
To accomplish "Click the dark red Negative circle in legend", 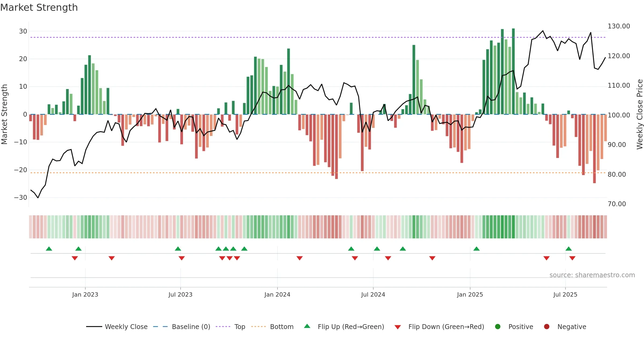I will tap(547, 327).
